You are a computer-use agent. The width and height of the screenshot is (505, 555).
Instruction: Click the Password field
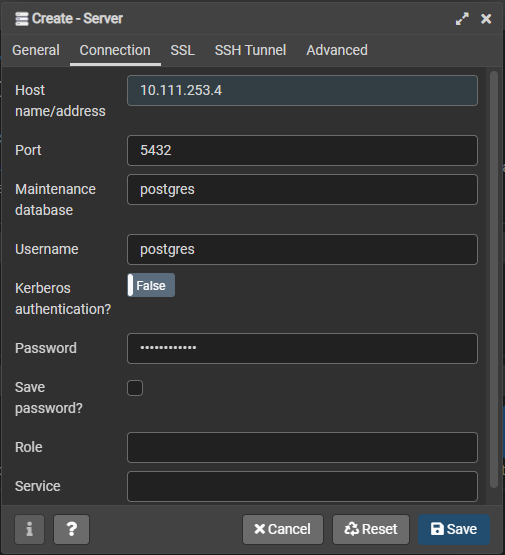(x=302, y=348)
